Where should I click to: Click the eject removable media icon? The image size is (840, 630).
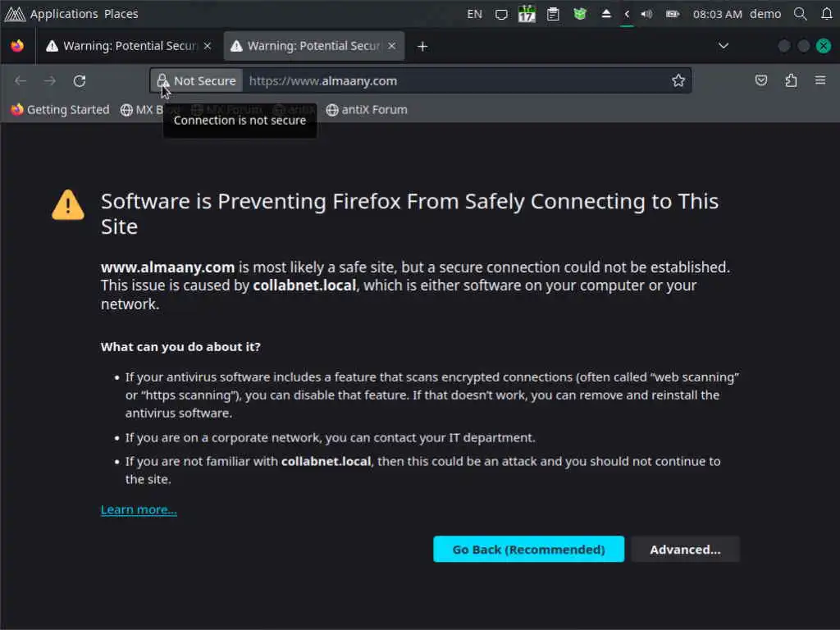606,14
